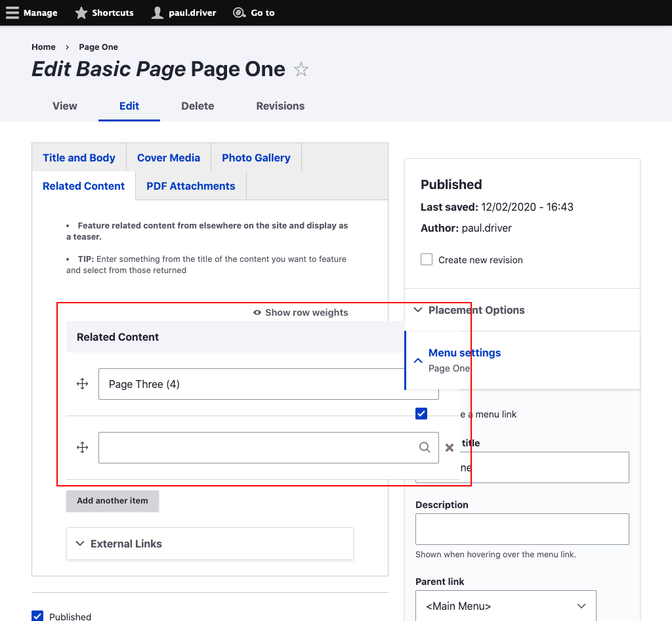
Task: Open the Manage menu via the hamburger icon
Action: (x=12, y=12)
